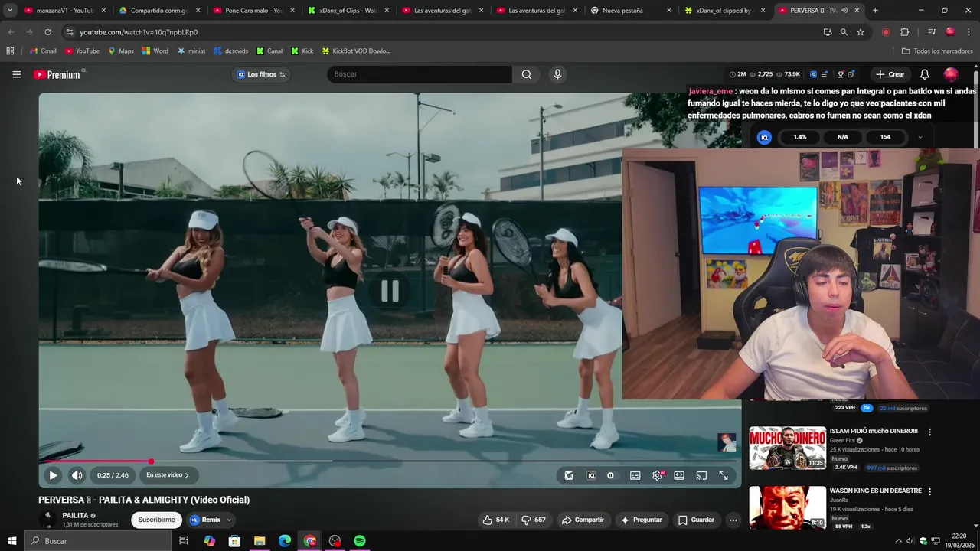Screen dimensions: 980x551
Task: Open 'ISLAM PIDIÓ mucho DINERO!!!' thumbnail
Action: [x=787, y=448]
